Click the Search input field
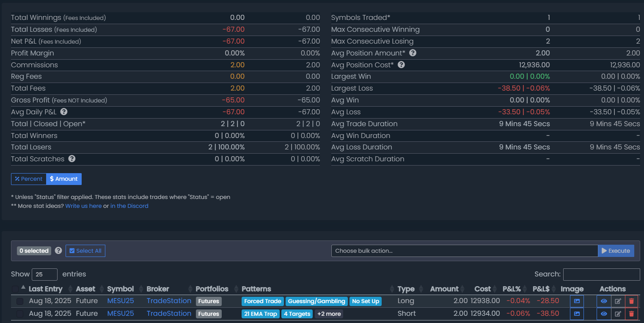The height and width of the screenshot is (323, 644). point(601,274)
